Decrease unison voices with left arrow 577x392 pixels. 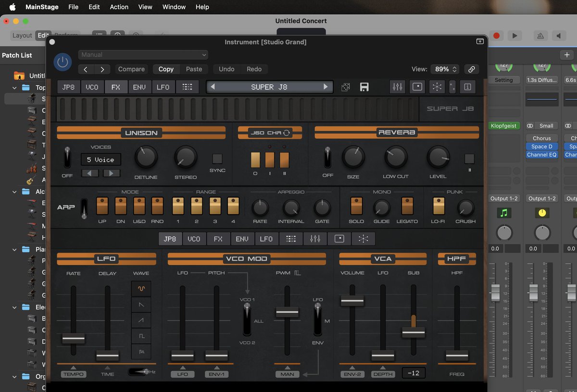(x=90, y=173)
